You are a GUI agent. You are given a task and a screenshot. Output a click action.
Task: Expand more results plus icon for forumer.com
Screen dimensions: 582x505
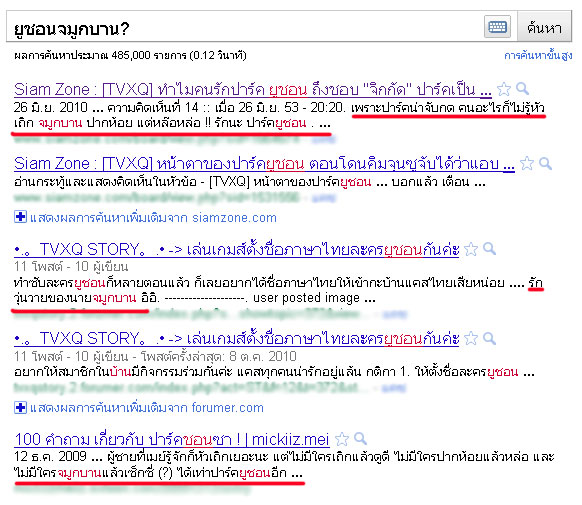click(x=20, y=407)
